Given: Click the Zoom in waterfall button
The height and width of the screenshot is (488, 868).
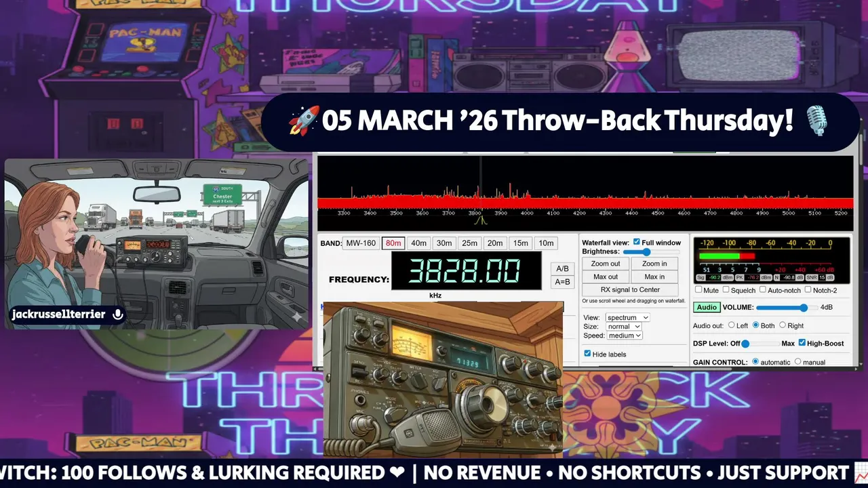Looking at the screenshot, I should click(x=654, y=264).
